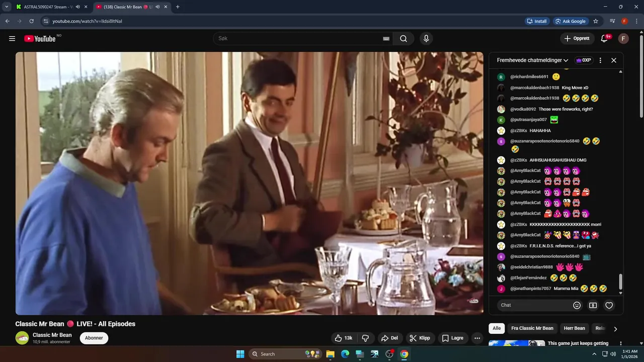Open File Explorer from taskbar
644x362 pixels.
pyautogui.click(x=330, y=354)
